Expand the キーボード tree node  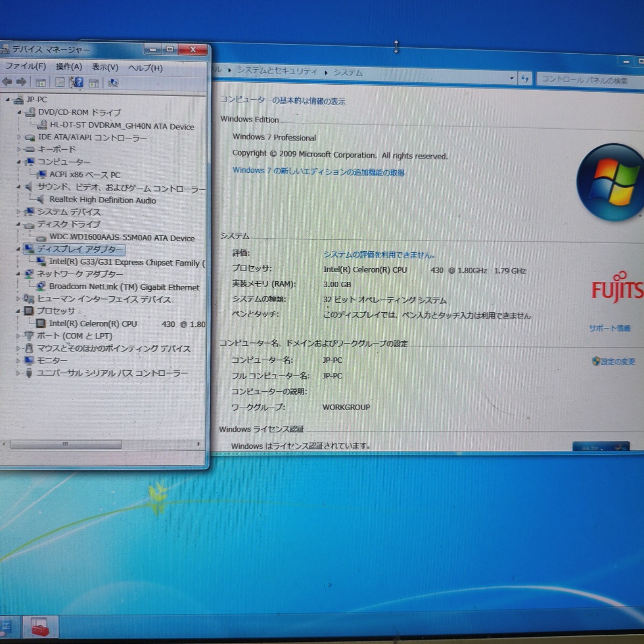[x=19, y=149]
